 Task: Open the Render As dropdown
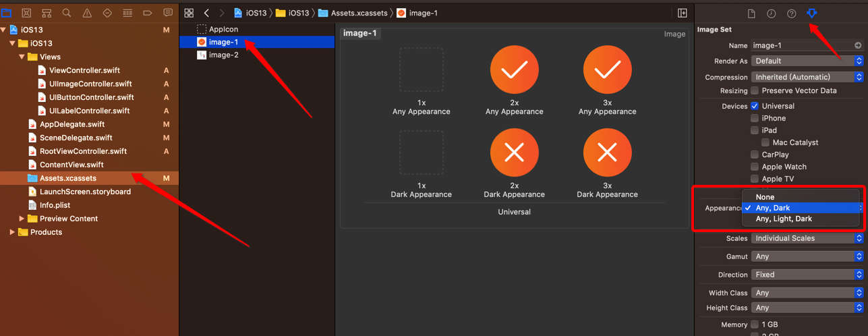(807, 61)
